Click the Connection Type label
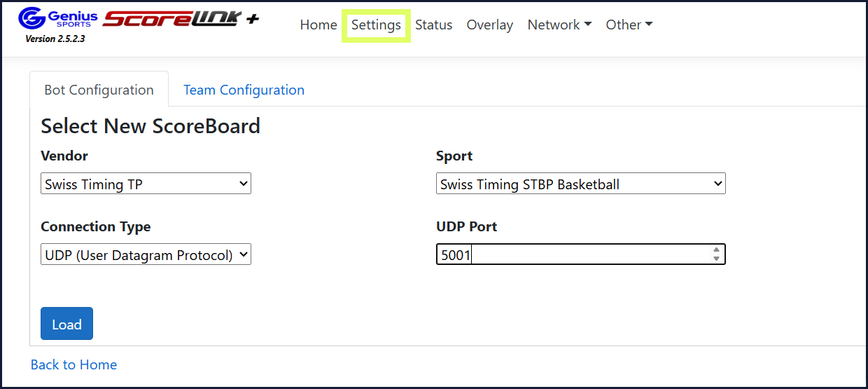868x389 pixels. (x=95, y=226)
